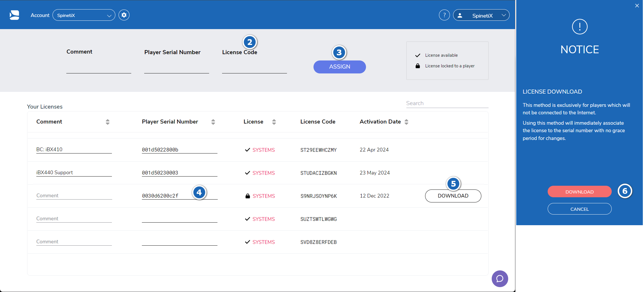Select license code SVD8Z8ERFDEB

point(318,242)
